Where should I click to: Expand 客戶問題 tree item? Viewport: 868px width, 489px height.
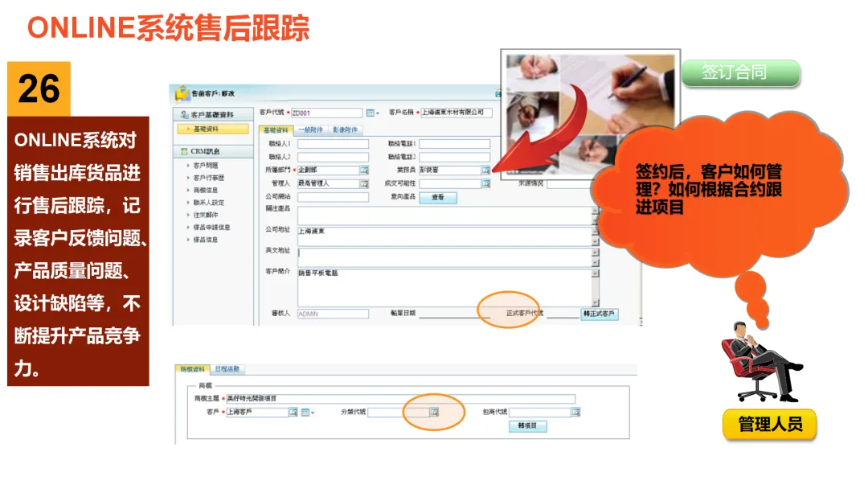coord(188,166)
